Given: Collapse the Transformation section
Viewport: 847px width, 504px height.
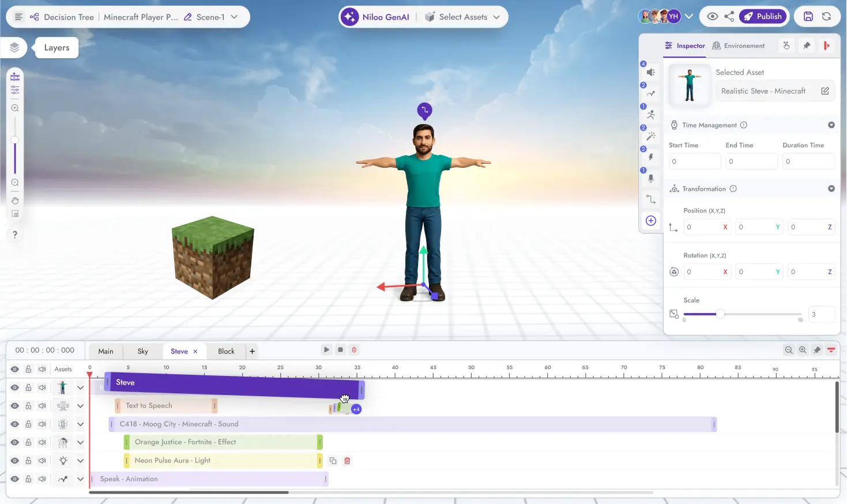Looking at the screenshot, I should (x=831, y=189).
